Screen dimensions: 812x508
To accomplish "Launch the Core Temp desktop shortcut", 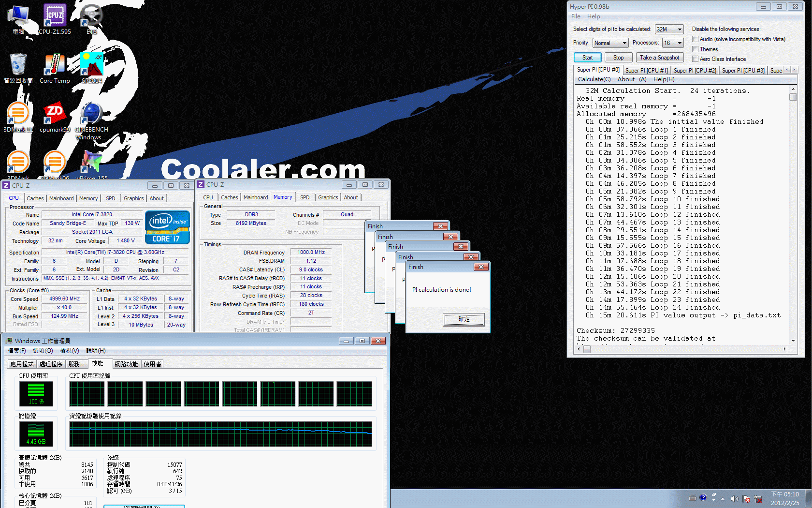I will tap(55, 68).
